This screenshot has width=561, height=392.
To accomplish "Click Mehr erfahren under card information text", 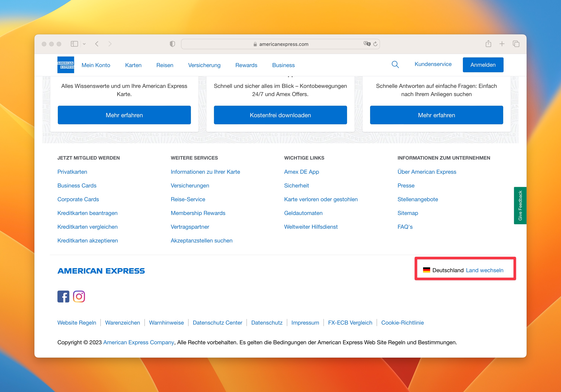I will pyautogui.click(x=124, y=115).
